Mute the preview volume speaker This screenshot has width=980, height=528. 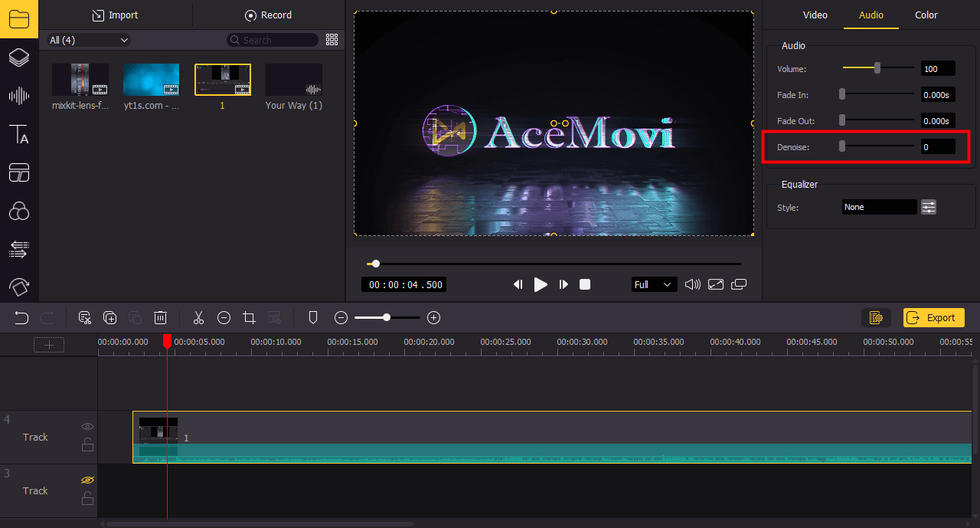(x=693, y=284)
